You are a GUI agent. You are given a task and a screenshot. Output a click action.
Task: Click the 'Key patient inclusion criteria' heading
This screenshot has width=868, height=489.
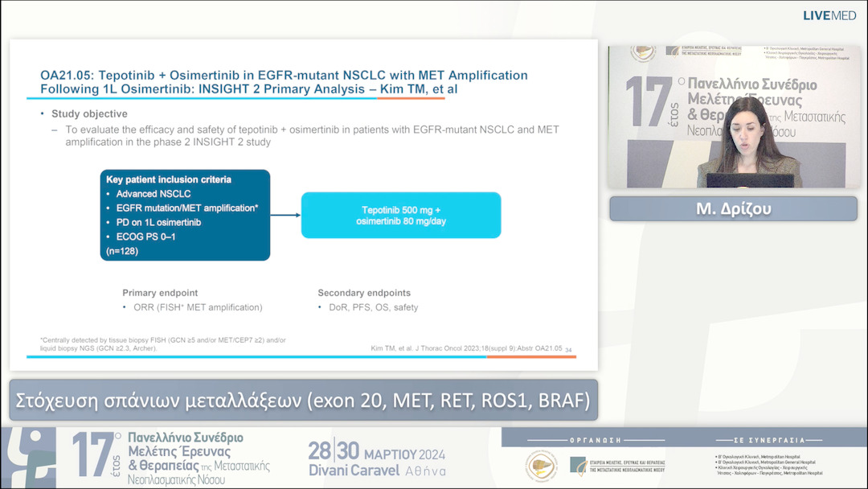[169, 179]
